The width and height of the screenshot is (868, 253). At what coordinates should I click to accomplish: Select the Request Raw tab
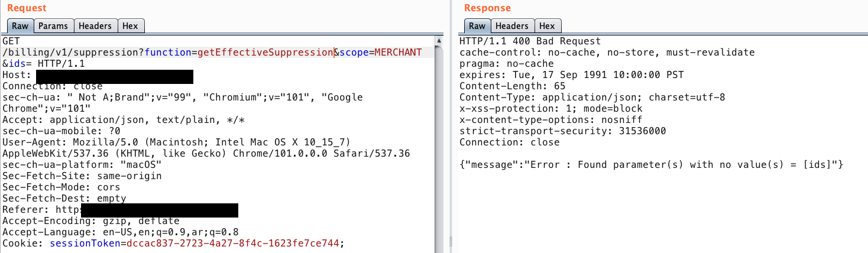click(x=20, y=26)
